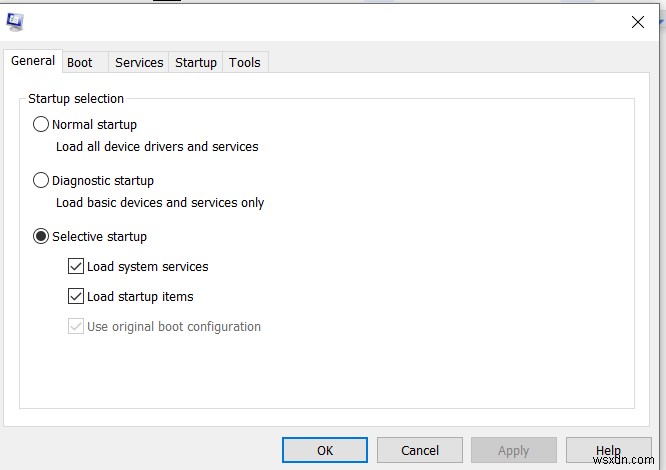Image resolution: width=666 pixels, height=470 pixels.
Task: Confirm with the OK button
Action: point(325,450)
